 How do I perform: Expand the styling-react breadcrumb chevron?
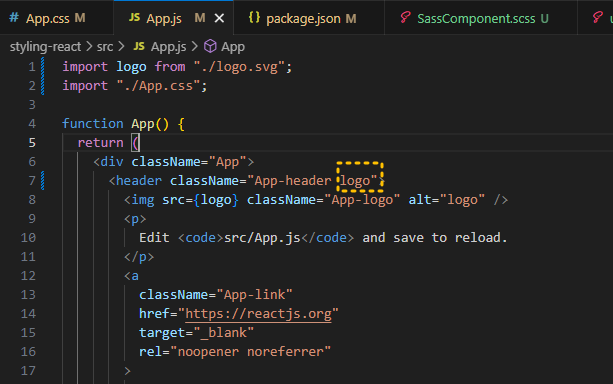point(89,47)
